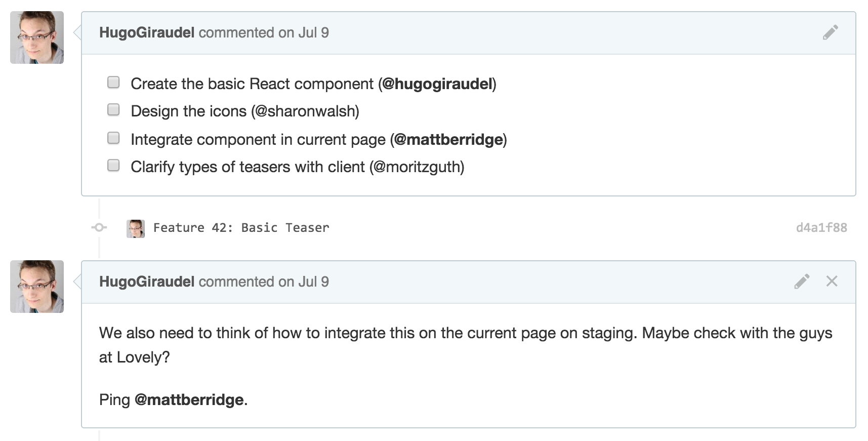Tick 'Integrate component in current page' checkbox

[113, 138]
